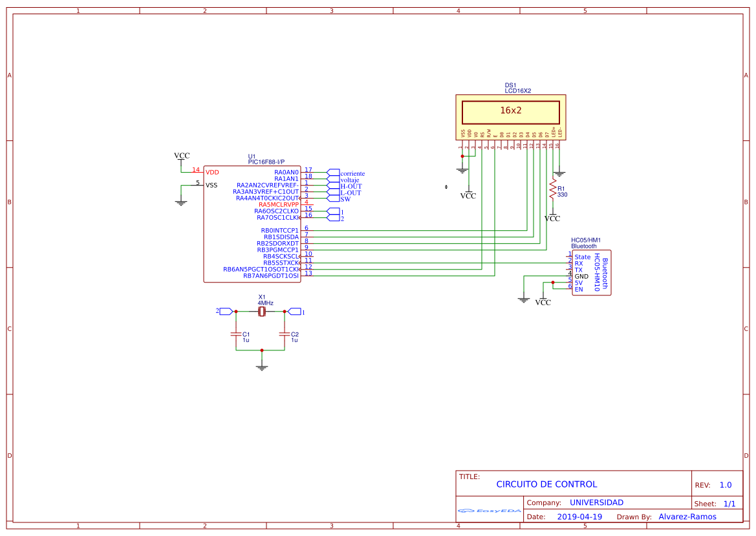Click the 330 resistor value label

562,195
